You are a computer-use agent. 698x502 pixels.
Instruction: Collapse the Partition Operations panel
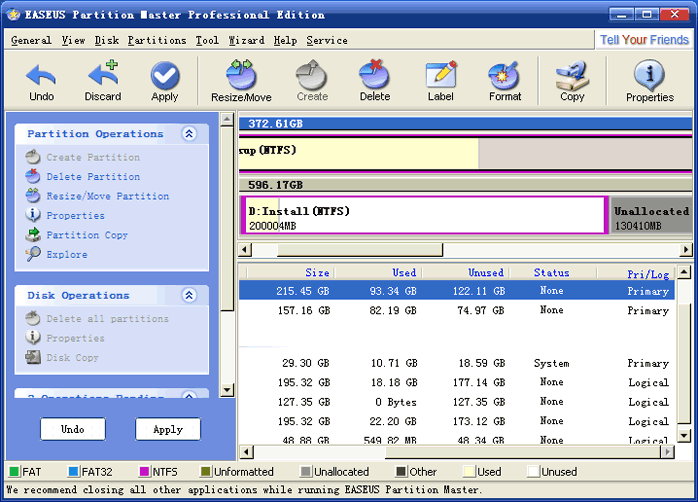[x=189, y=134]
